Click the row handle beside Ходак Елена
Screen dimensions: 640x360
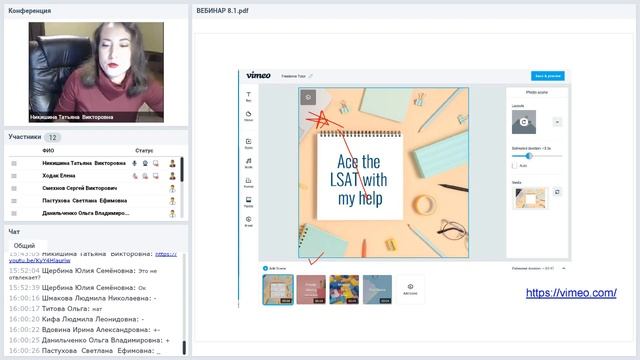[x=14, y=176]
